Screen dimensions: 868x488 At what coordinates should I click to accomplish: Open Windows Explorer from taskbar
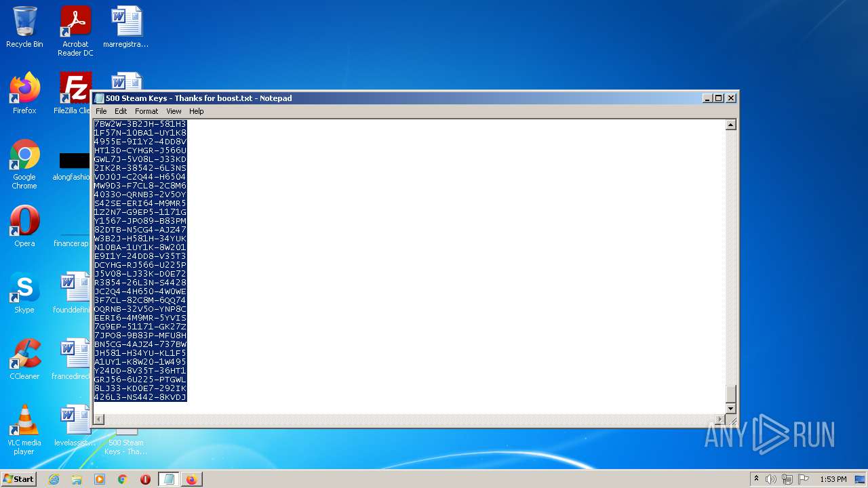tap(77, 479)
